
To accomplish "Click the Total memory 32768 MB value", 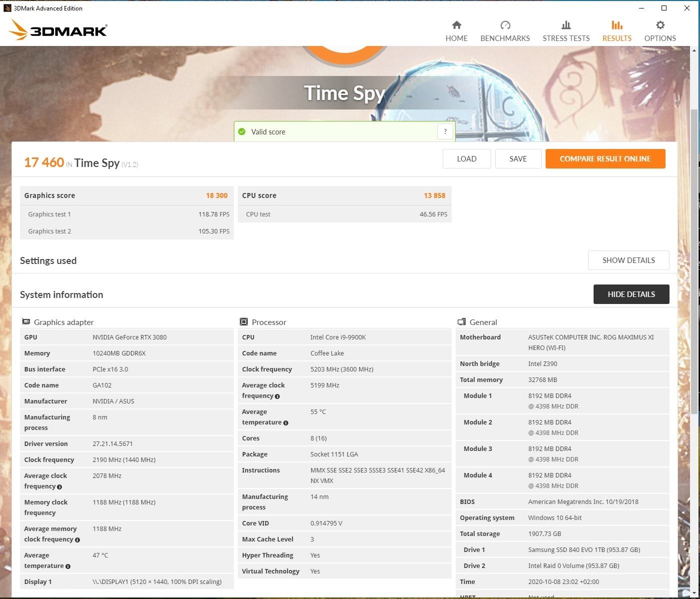I will click(x=543, y=379).
